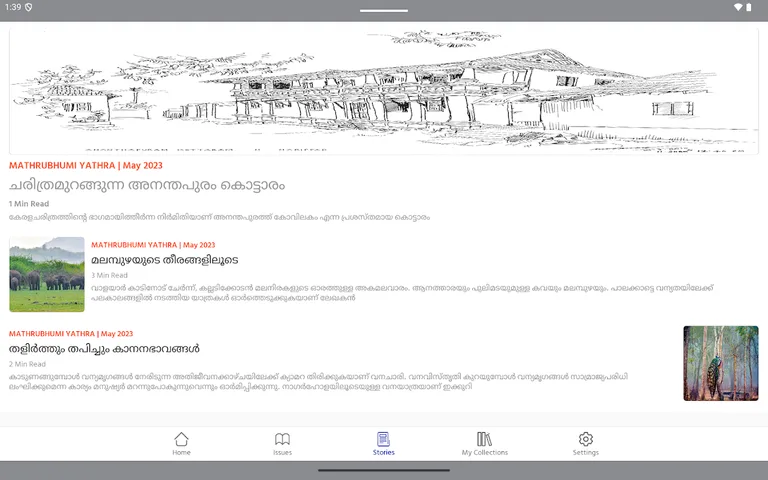The width and height of the screenshot is (768, 480).
Task: Select the Stories page icon
Action: pyautogui.click(x=384, y=439)
